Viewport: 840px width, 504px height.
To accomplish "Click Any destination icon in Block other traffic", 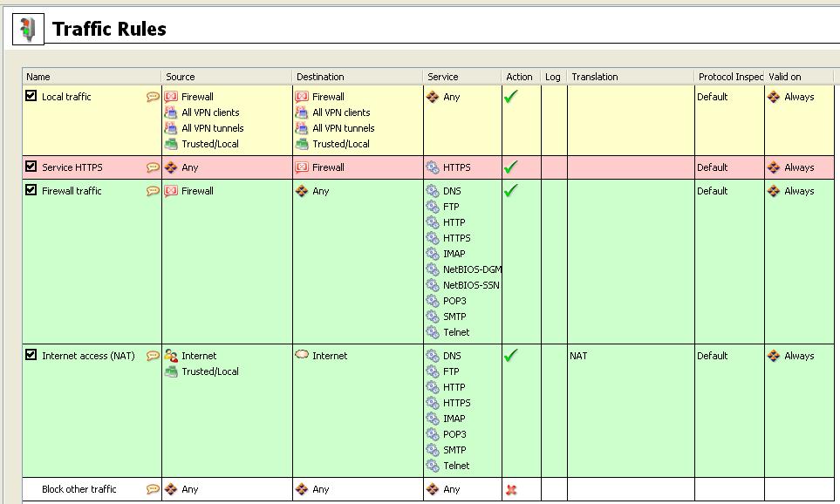I will (302, 489).
